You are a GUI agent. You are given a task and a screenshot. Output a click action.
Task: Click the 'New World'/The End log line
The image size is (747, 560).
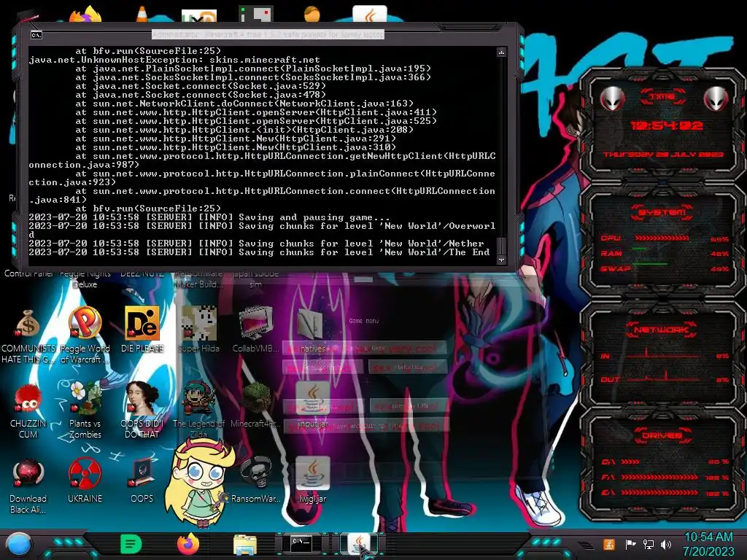tap(259, 252)
